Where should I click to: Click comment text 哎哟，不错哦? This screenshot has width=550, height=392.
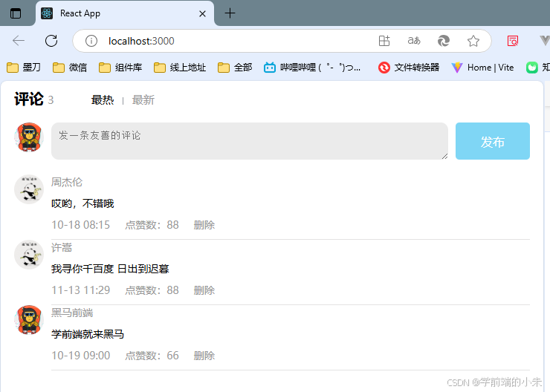pyautogui.click(x=82, y=203)
